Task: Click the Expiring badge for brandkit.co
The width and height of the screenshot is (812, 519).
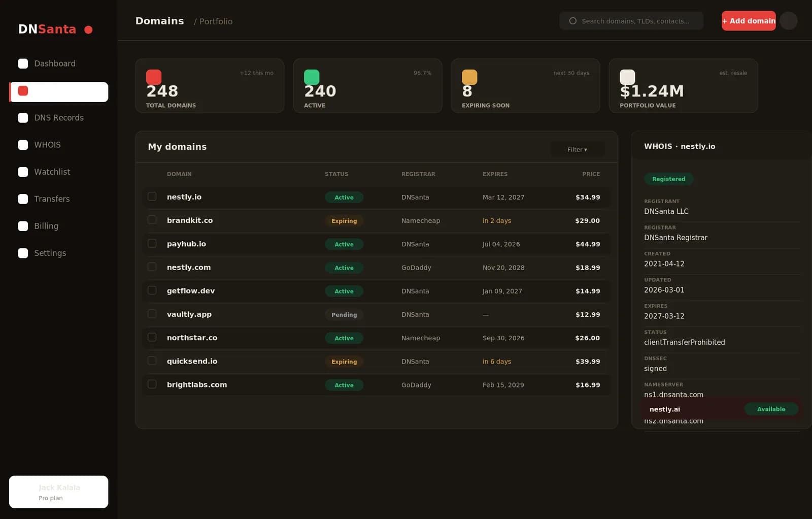Action: [x=344, y=221]
